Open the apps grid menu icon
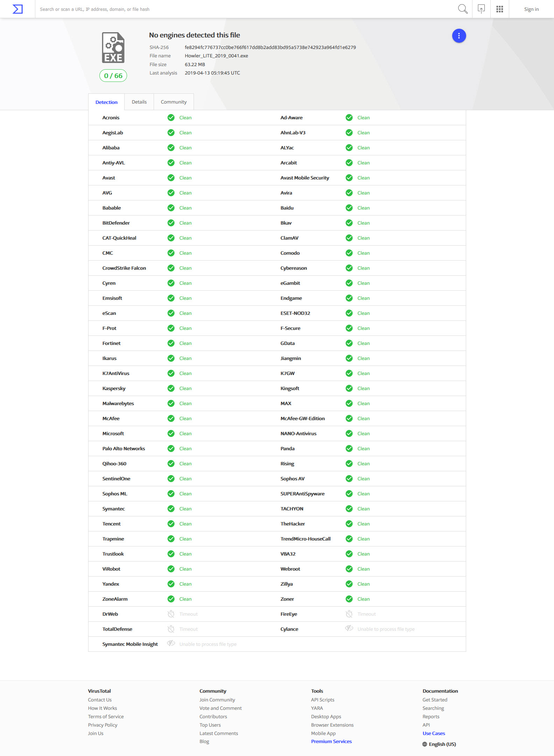554x756 pixels. click(499, 9)
